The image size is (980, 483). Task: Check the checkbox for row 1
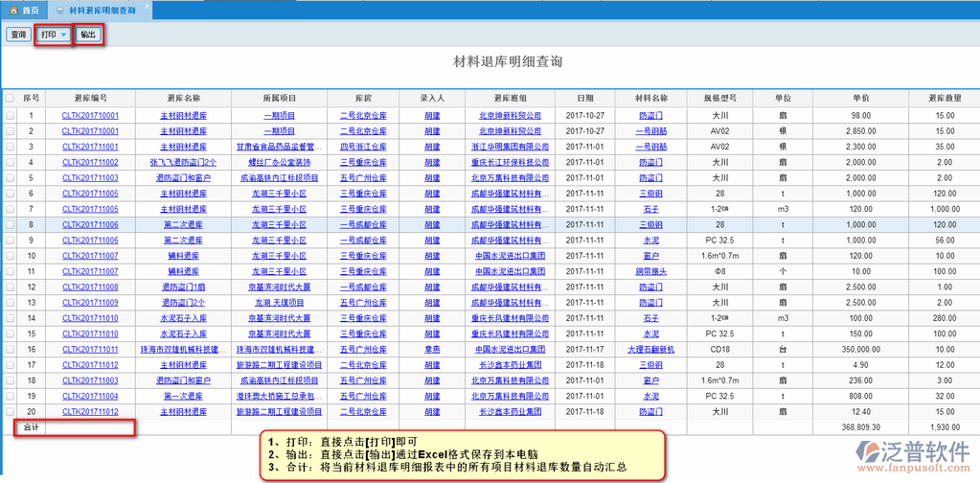tap(10, 116)
